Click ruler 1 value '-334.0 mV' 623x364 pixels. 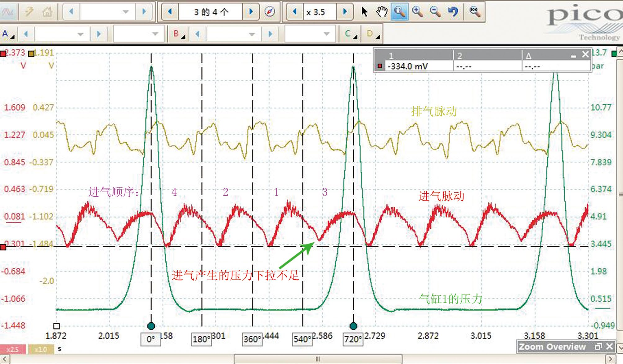click(x=408, y=66)
